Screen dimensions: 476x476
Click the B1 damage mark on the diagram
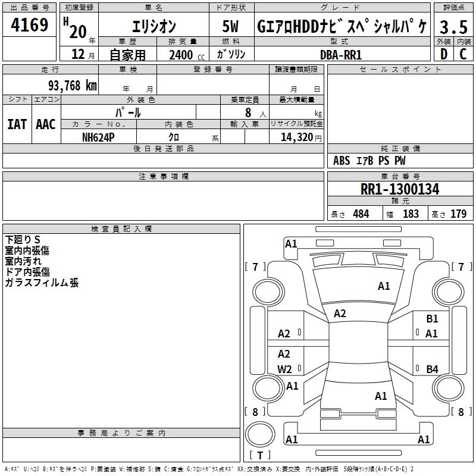click(x=432, y=319)
